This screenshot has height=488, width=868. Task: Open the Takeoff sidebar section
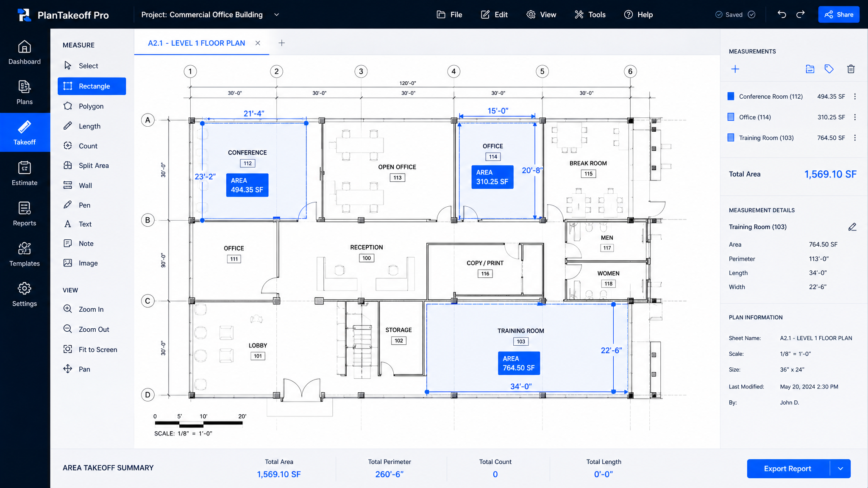click(x=25, y=133)
